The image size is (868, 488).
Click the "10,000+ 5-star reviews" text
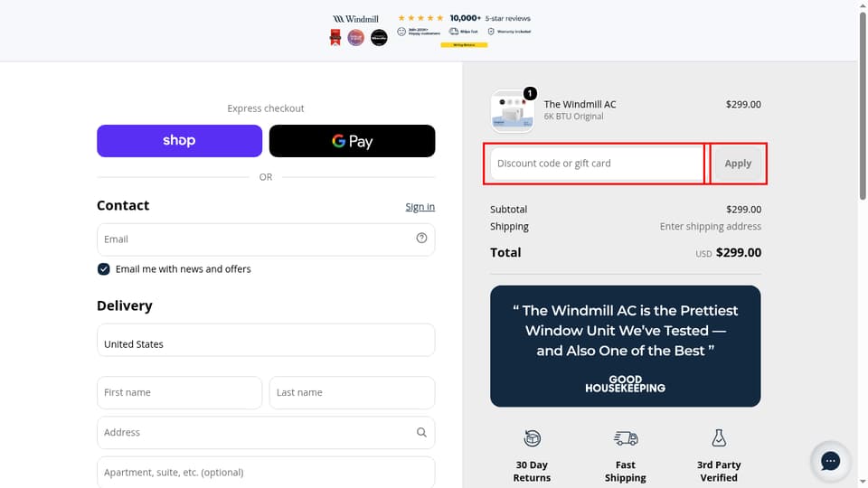point(490,18)
